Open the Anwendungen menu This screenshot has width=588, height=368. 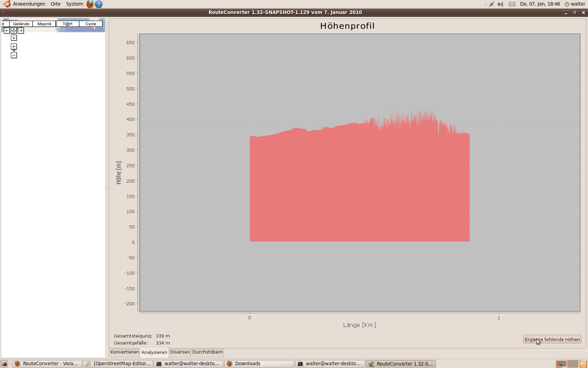[x=29, y=4]
